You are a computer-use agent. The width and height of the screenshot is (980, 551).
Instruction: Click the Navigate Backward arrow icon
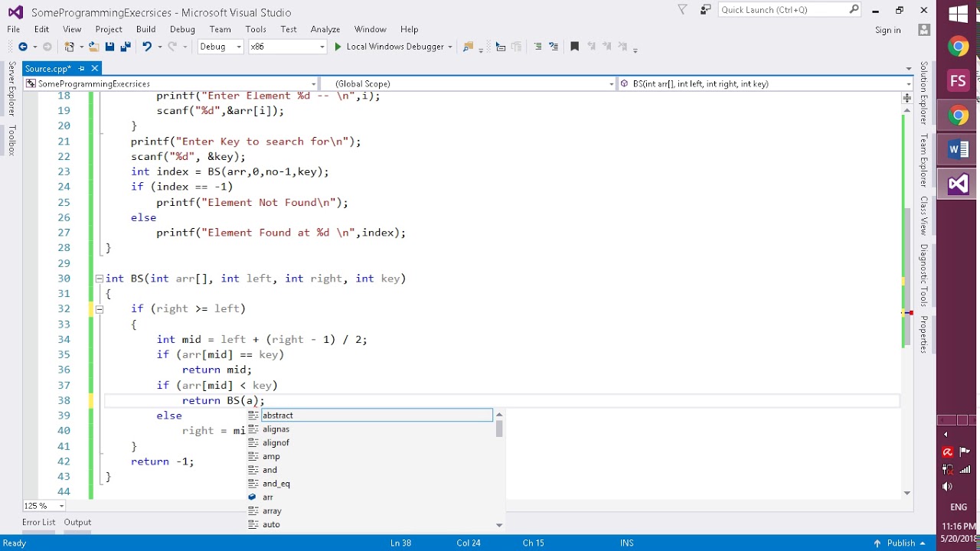tap(22, 47)
